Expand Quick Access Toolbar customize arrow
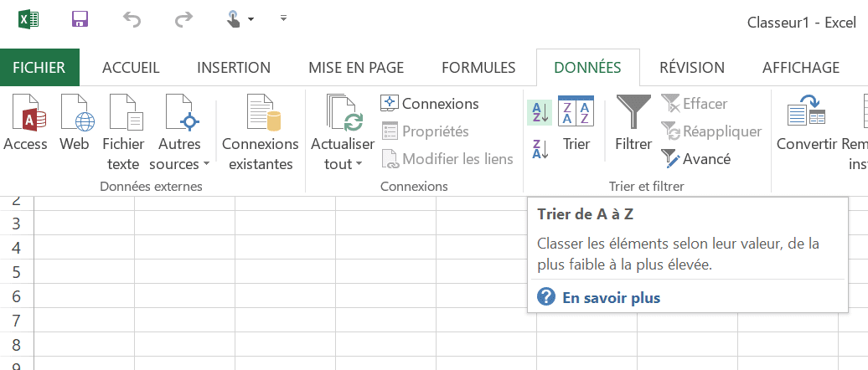 (x=283, y=18)
